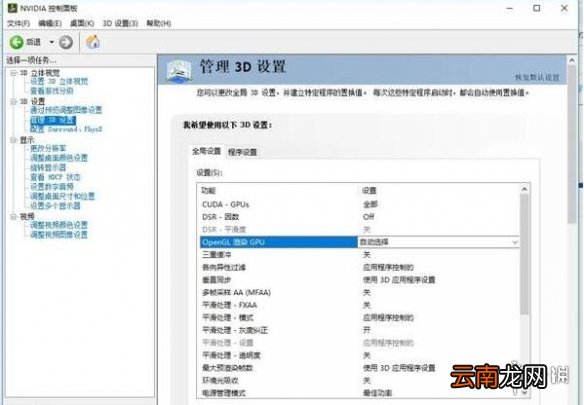Click the Off value for DSR - 因数
The height and width of the screenshot is (405, 584).
368,217
